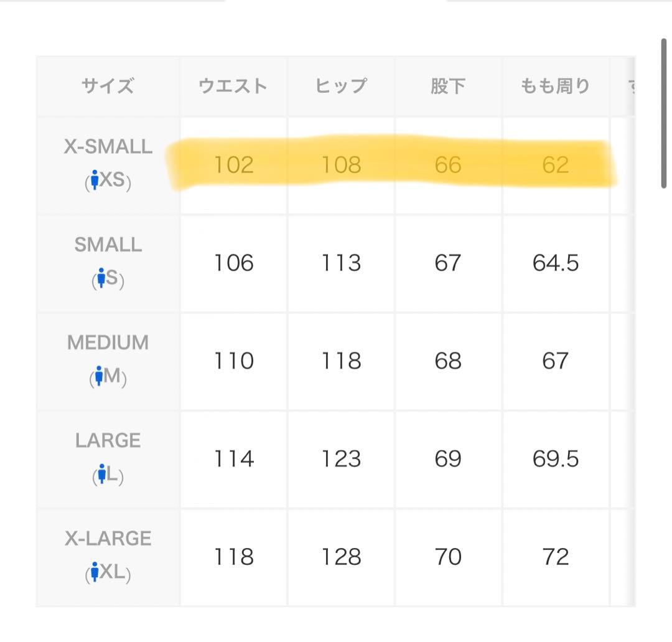Click the X-SMALL size label

coord(108,147)
